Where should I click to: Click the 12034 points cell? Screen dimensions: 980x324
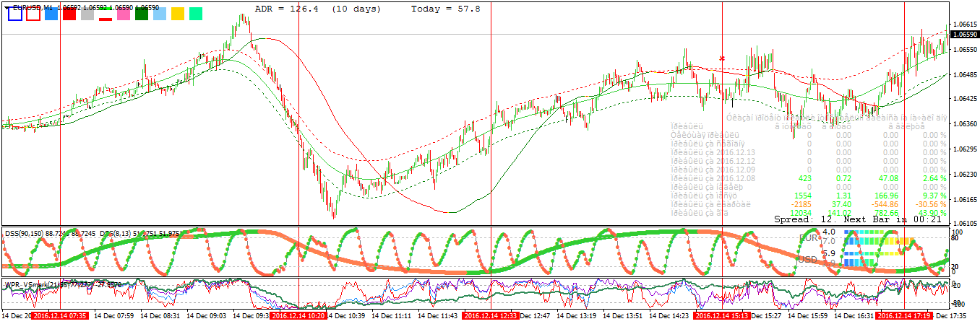(x=800, y=213)
